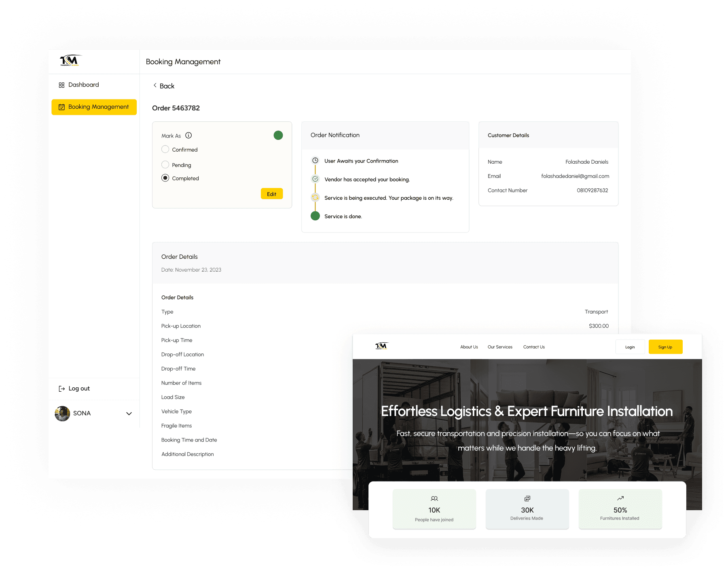This screenshot has width=728, height=570.
Task: Open About Us on landing page nav
Action: (x=469, y=347)
